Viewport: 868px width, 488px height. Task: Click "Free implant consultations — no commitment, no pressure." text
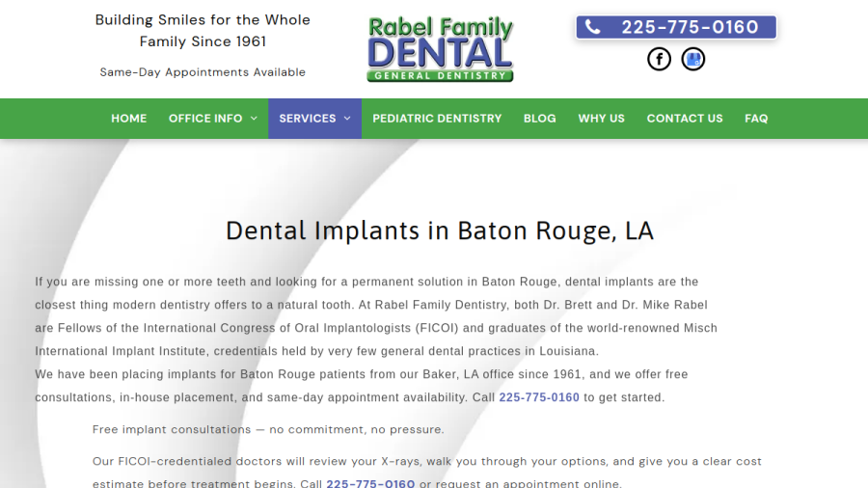click(x=268, y=429)
